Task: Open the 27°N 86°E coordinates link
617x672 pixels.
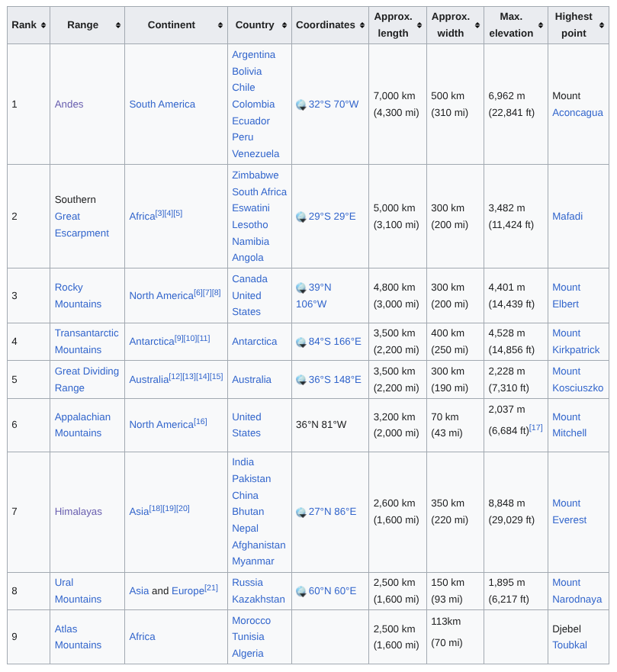Action: click(x=333, y=512)
